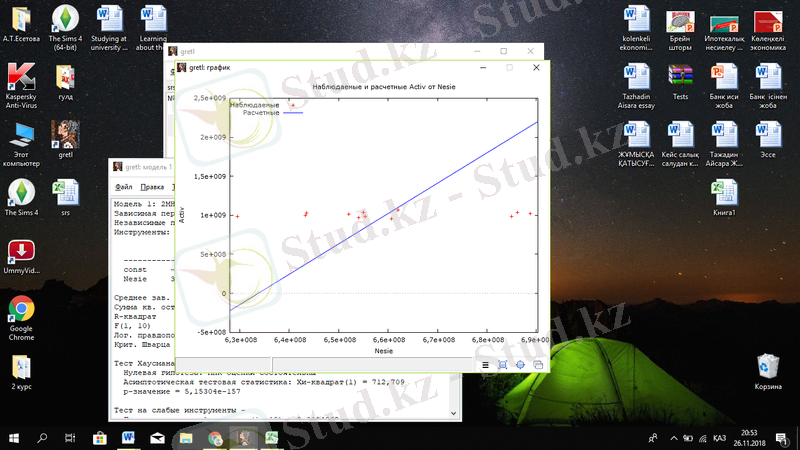Click the battery tray icon
The image size is (800, 450).
(x=688, y=438)
